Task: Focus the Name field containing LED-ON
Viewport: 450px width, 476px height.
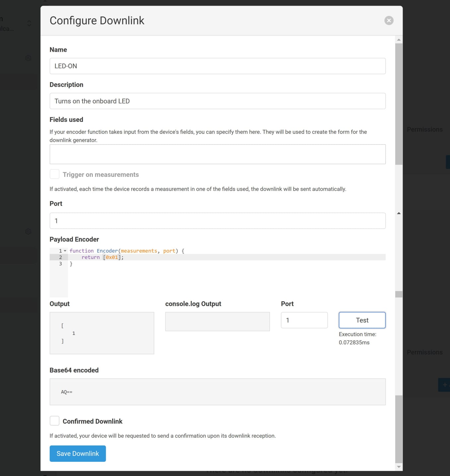Action: (x=217, y=66)
